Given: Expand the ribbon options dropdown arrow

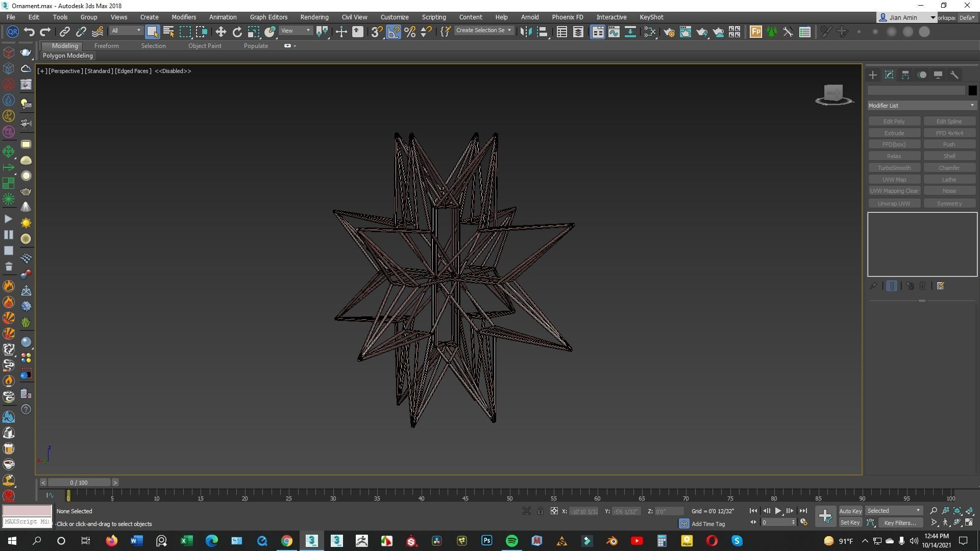Looking at the screenshot, I should [x=295, y=46].
